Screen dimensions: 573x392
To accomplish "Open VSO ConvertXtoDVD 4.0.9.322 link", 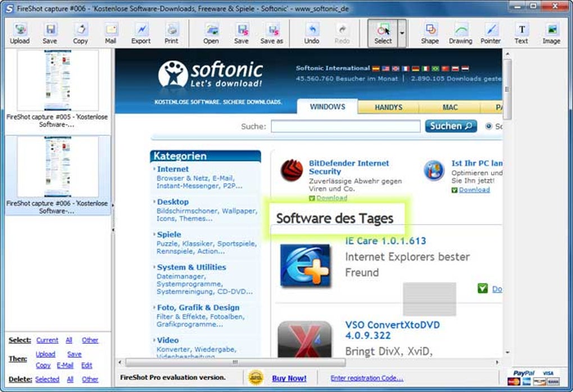I will (x=393, y=330).
